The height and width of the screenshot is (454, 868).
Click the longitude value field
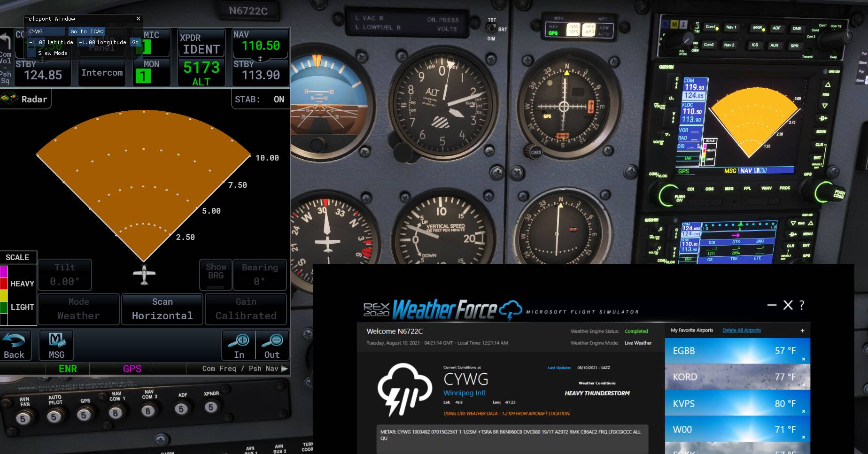pos(87,42)
